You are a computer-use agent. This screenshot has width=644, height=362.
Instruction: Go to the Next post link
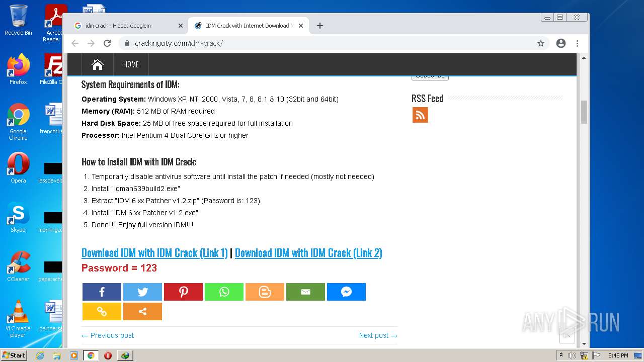(x=378, y=335)
